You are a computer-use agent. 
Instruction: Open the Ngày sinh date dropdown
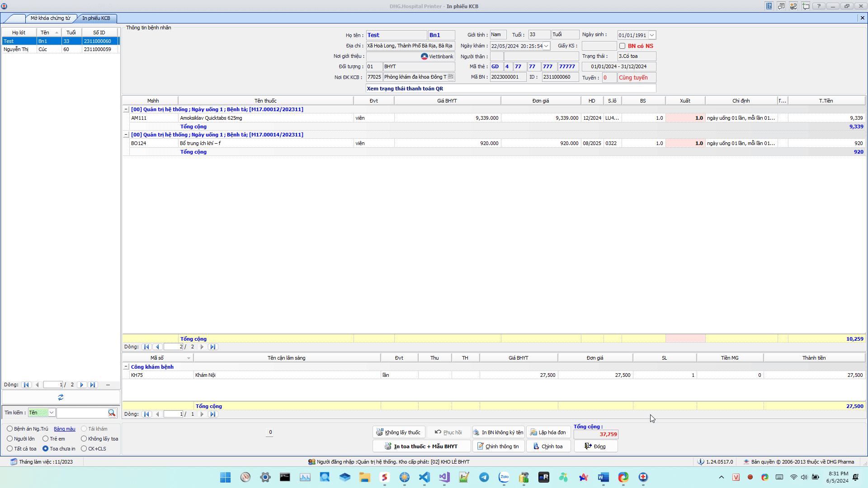(x=652, y=35)
